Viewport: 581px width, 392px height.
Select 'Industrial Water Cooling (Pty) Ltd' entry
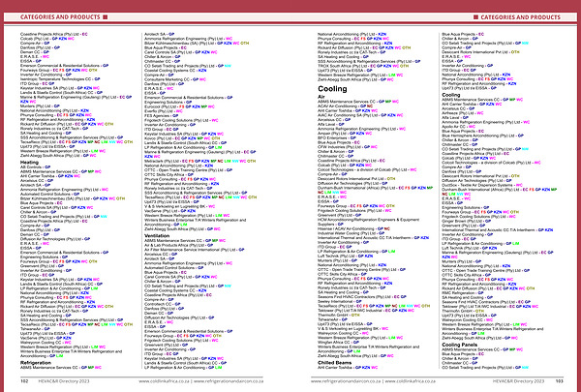[351, 233]
